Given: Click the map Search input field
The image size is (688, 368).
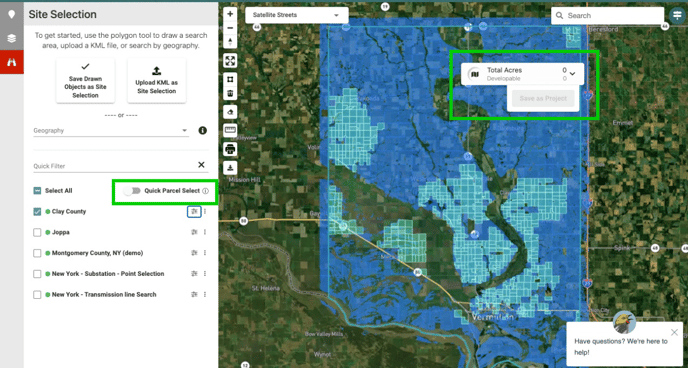Looking at the screenshot, I should click(608, 16).
